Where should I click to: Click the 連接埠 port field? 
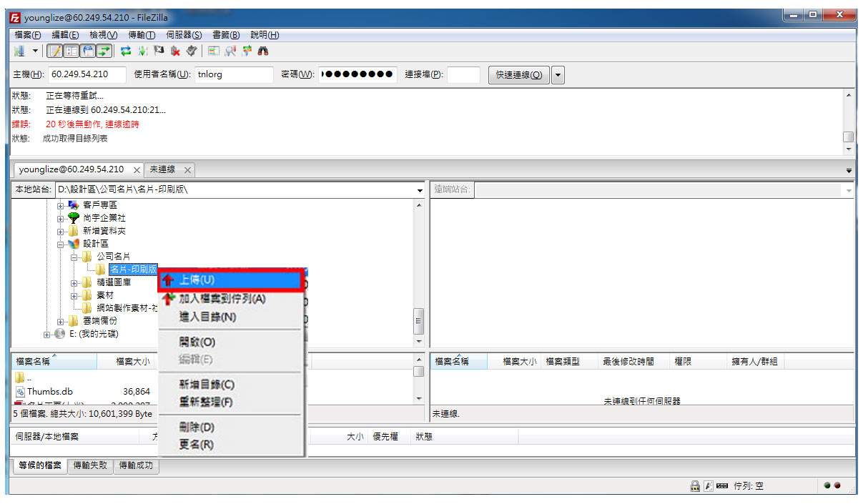point(463,74)
